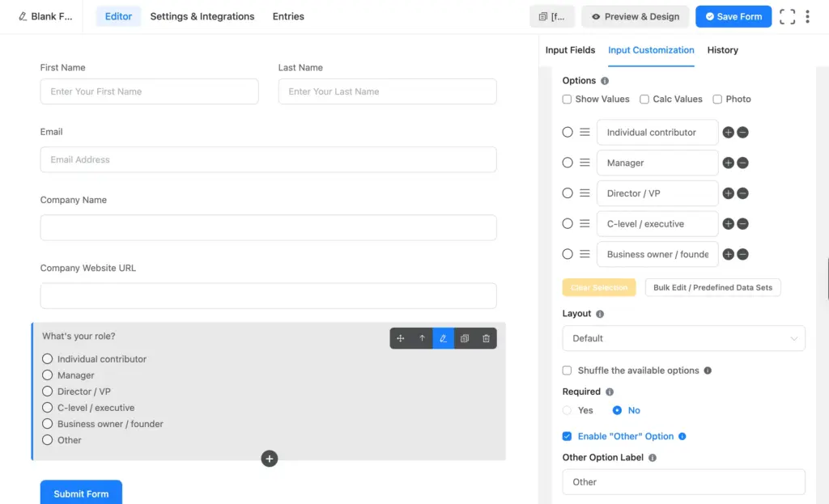Click the Shuffle options info icon

(708, 371)
